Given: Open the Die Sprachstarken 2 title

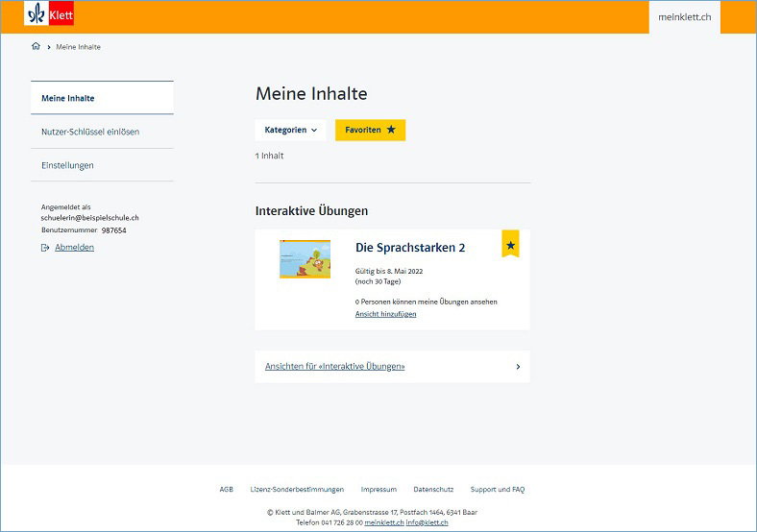Looking at the screenshot, I should tap(410, 248).
